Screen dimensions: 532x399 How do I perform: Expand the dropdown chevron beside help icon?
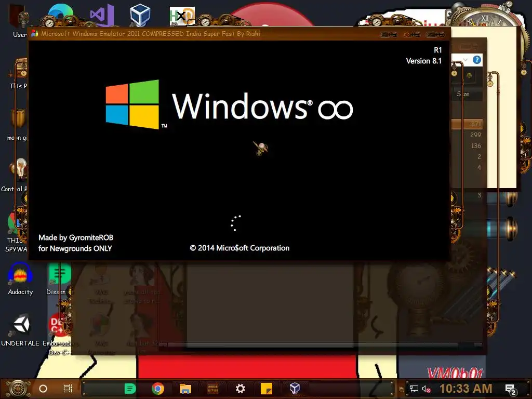[465, 60]
